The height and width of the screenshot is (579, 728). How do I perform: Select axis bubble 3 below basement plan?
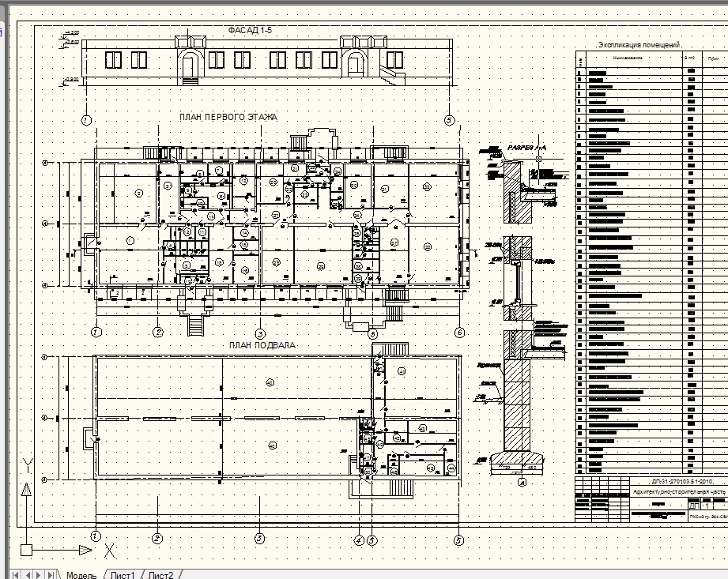point(259,539)
